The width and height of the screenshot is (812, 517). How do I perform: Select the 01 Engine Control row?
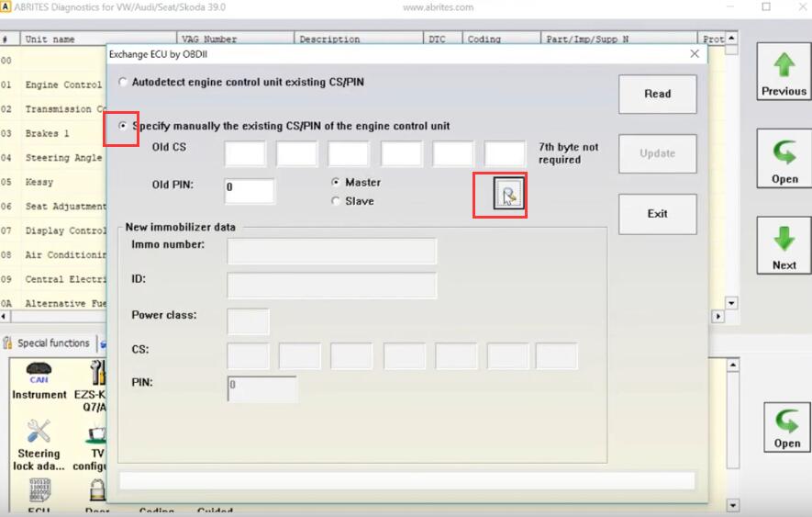click(x=53, y=84)
